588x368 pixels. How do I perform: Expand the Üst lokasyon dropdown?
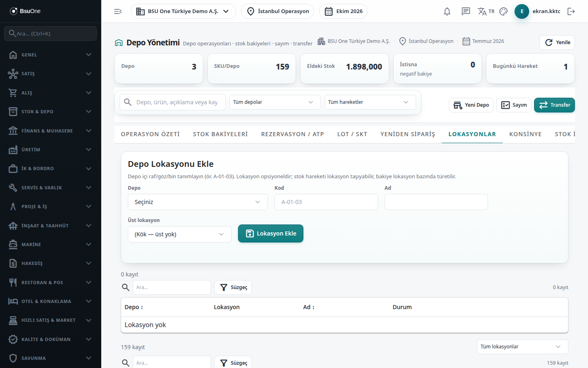pyautogui.click(x=180, y=234)
